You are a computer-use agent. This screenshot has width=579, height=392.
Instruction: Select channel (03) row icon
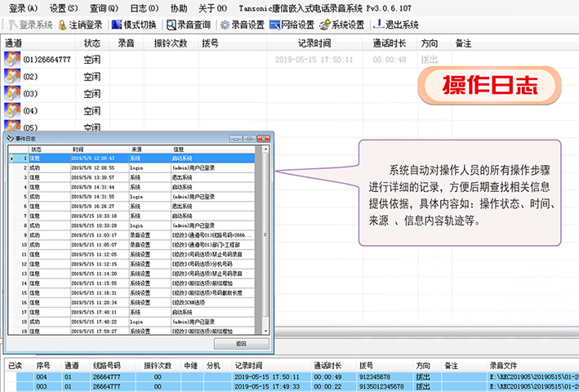(x=12, y=94)
